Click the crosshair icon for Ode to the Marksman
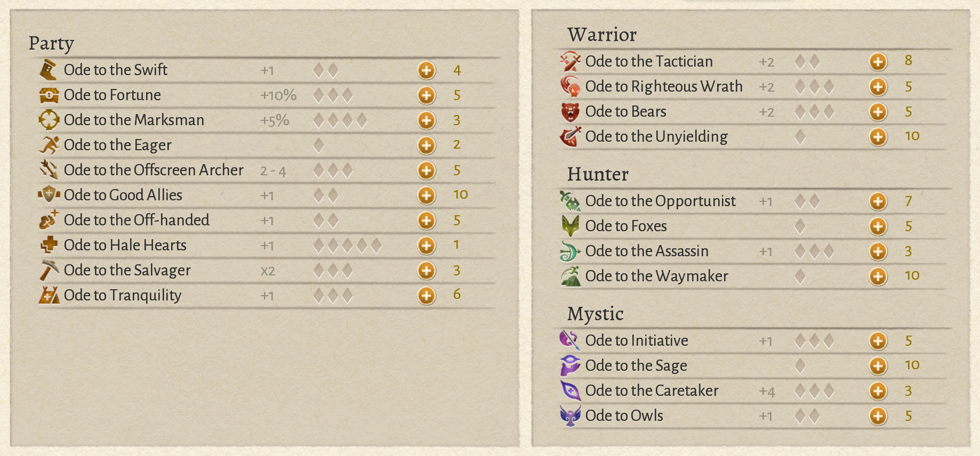Image resolution: width=980 pixels, height=456 pixels. coord(49,120)
